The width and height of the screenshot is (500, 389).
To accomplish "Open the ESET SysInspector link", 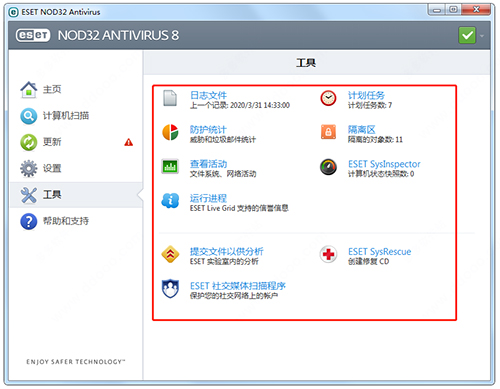I will click(x=384, y=164).
